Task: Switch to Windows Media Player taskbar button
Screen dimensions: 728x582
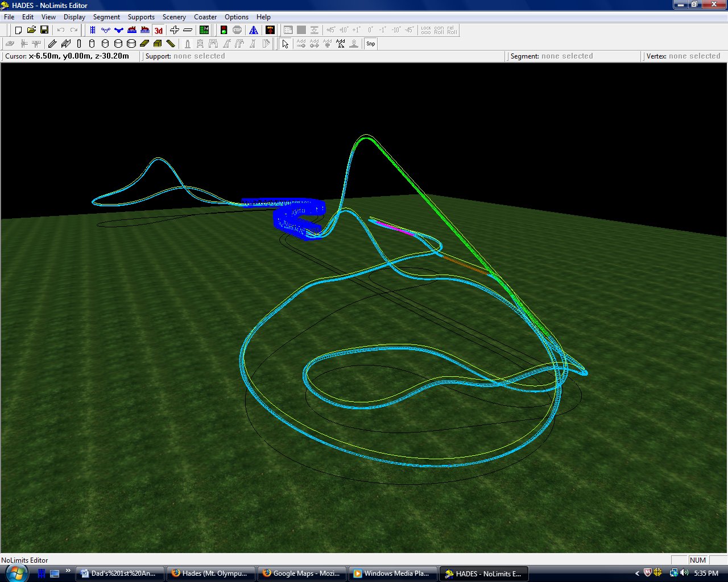Action: tap(393, 573)
